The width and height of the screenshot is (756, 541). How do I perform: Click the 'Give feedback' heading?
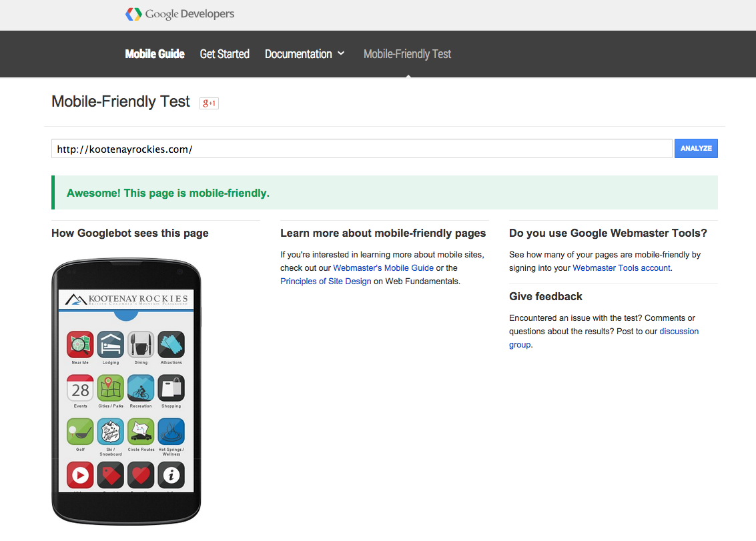[x=546, y=297]
